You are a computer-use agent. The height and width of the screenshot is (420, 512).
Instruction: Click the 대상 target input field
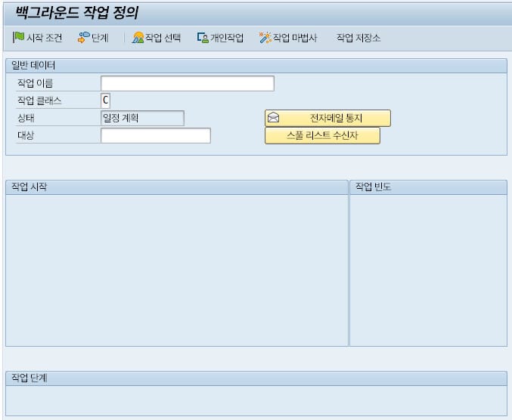point(155,136)
